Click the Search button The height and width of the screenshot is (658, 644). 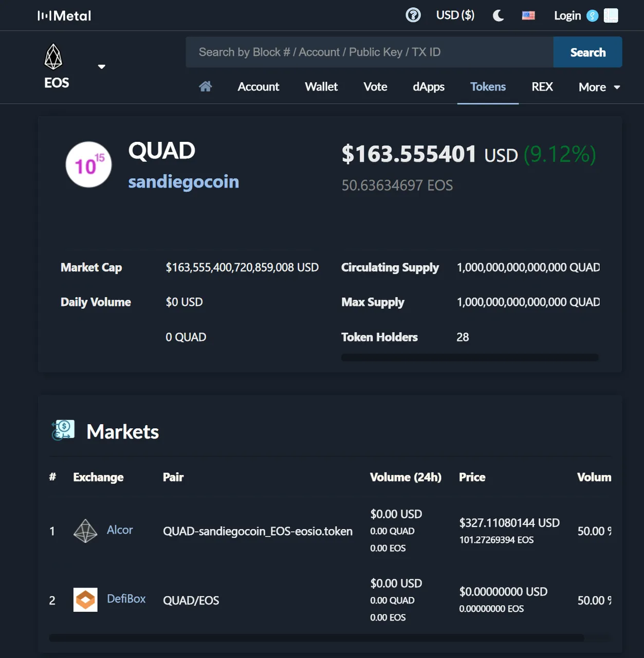click(x=587, y=52)
